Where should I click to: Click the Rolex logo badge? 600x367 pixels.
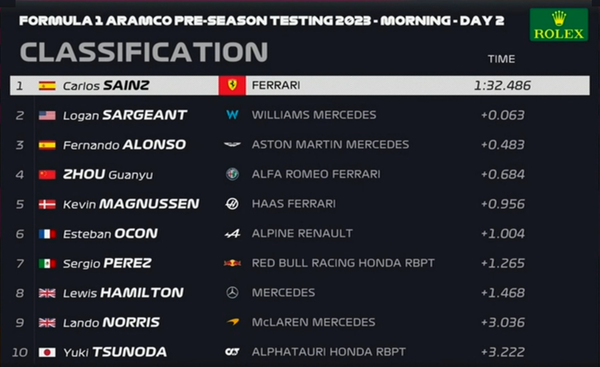[x=559, y=25]
